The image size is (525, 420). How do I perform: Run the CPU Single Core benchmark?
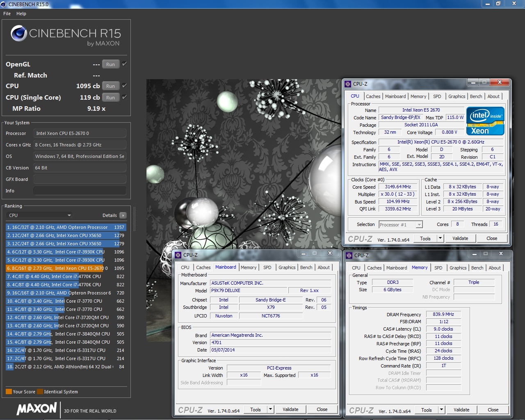(110, 98)
